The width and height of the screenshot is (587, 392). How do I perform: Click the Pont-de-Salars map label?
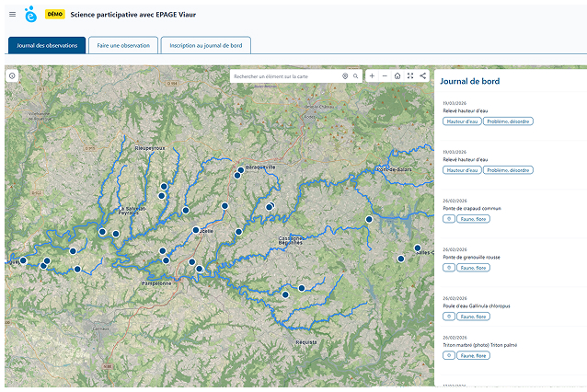pyautogui.click(x=394, y=169)
